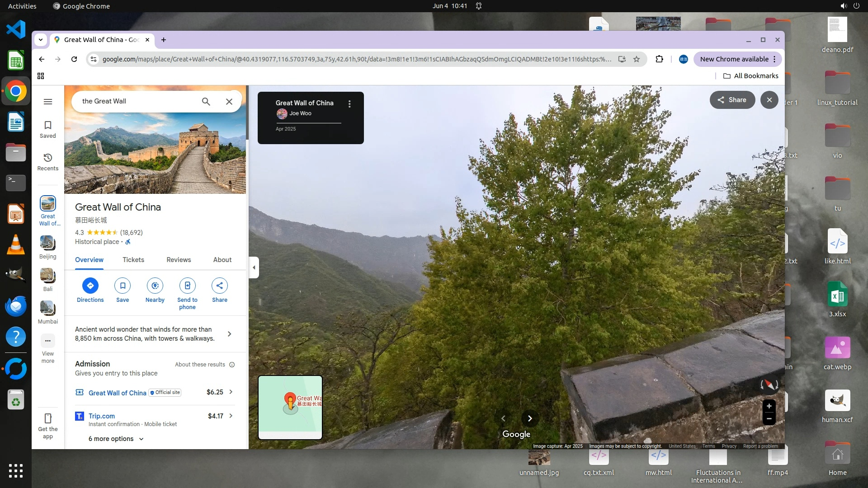Viewport: 868px width, 488px height.
Task: Click the Street View compass icon
Action: (x=769, y=385)
